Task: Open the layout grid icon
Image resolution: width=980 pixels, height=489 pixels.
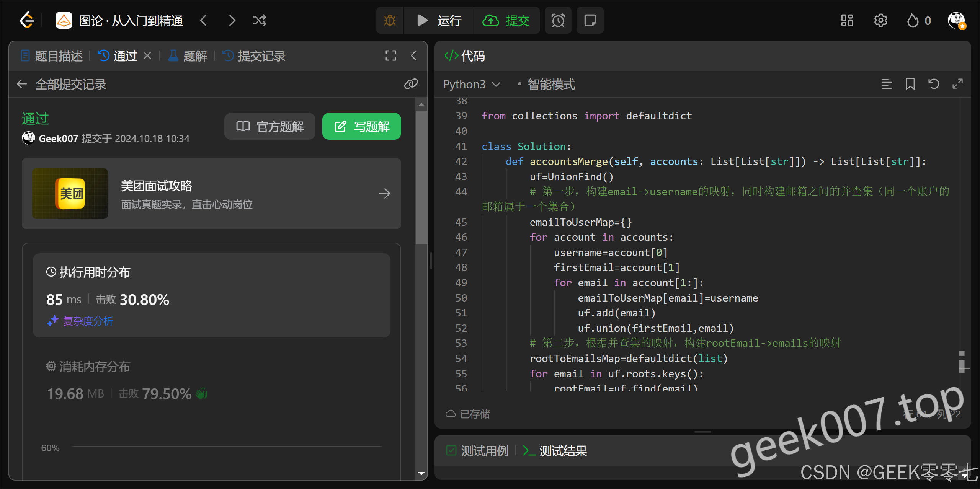Action: coord(847,20)
